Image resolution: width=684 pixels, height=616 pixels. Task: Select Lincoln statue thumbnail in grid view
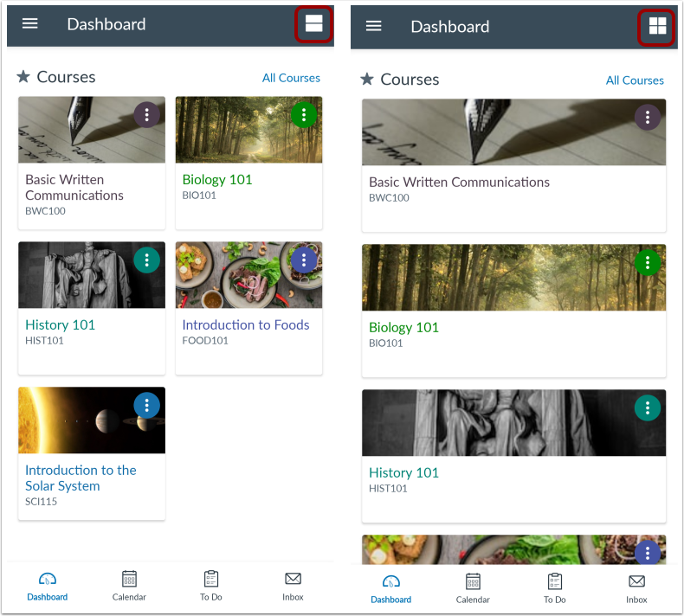point(92,275)
